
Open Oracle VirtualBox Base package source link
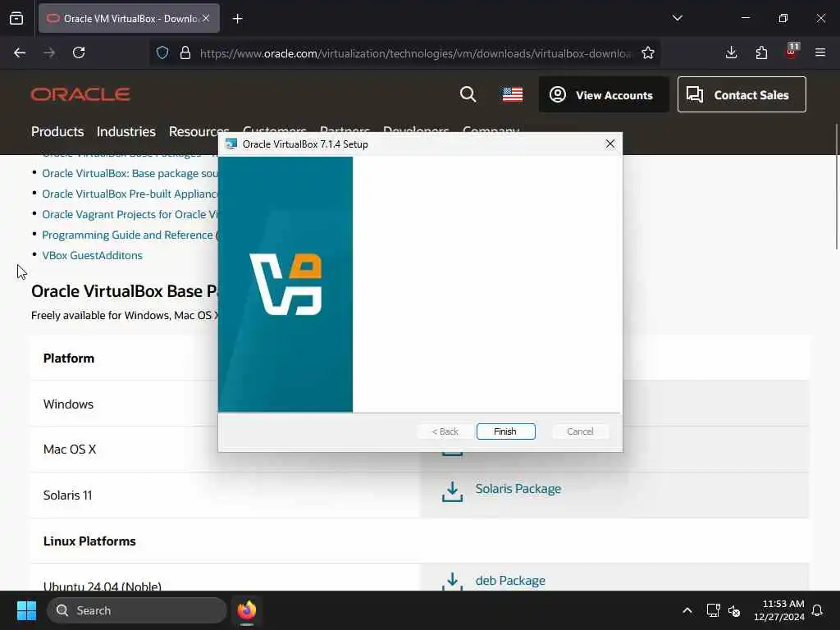coord(130,174)
